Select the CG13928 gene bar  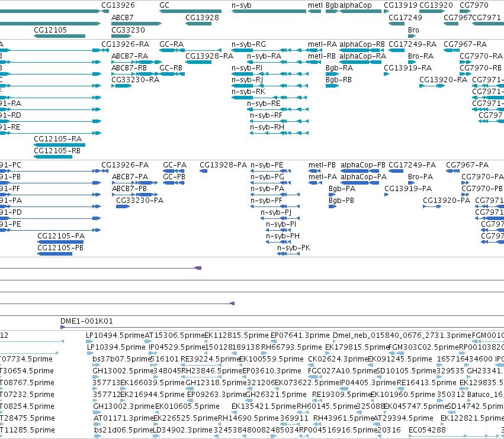point(198,24)
